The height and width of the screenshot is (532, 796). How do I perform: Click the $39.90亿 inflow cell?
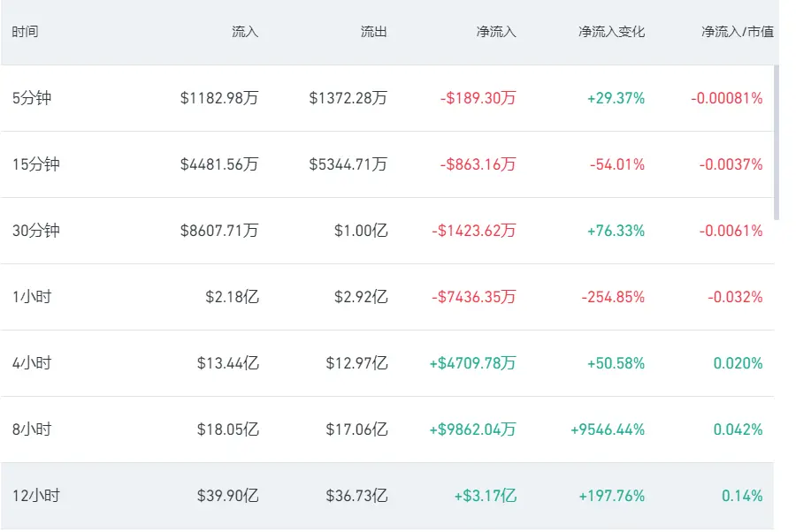click(x=228, y=496)
